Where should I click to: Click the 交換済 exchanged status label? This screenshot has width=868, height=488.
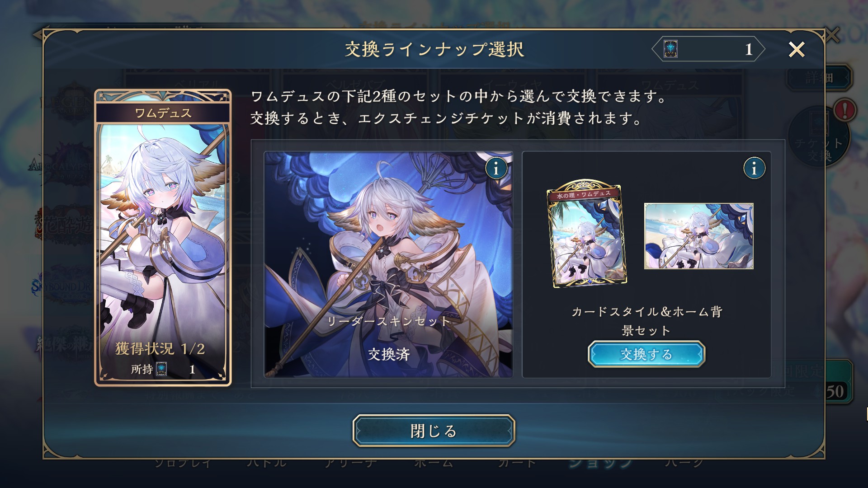click(388, 354)
